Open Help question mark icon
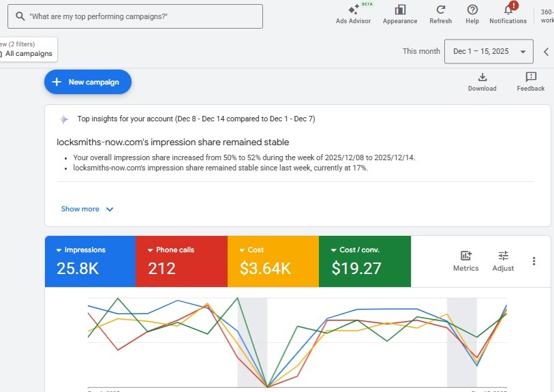 (472, 10)
